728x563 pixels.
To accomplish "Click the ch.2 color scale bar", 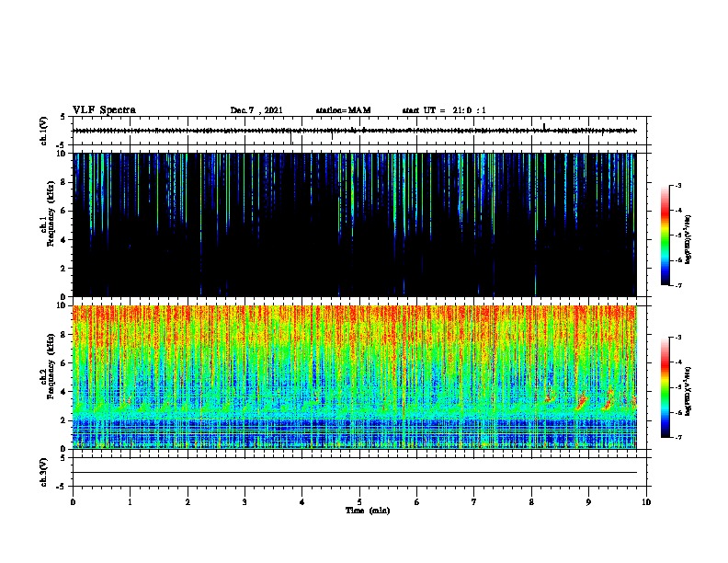I will tap(665, 387).
